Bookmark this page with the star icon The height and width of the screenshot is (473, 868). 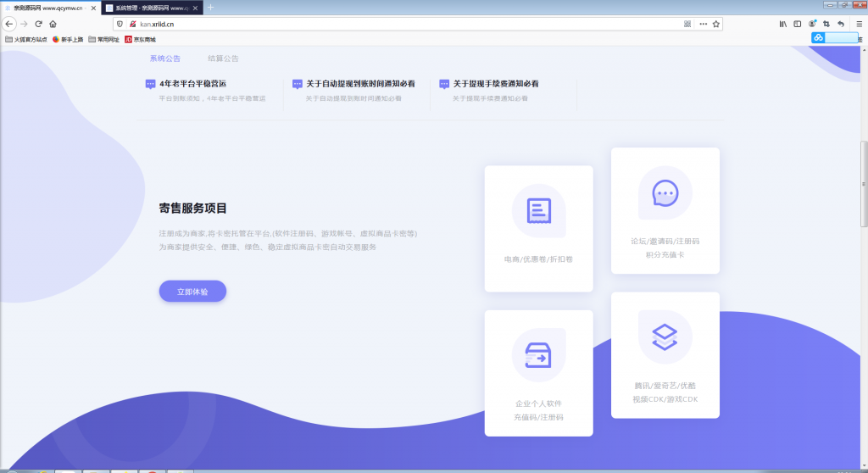[716, 24]
